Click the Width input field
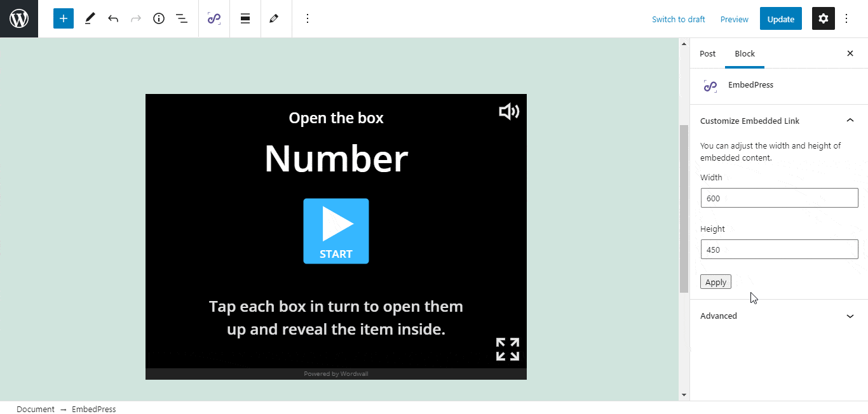Viewport: 868px width, 414px height. [780, 198]
